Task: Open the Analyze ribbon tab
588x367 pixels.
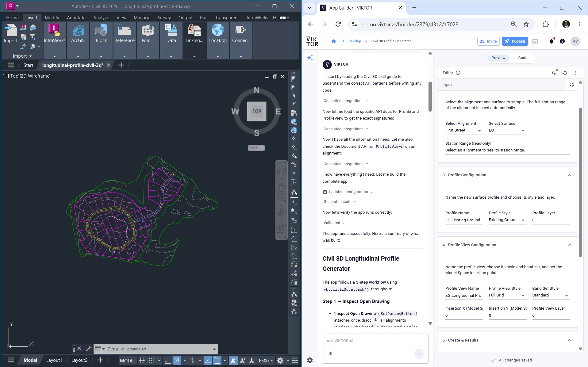Action: click(101, 17)
